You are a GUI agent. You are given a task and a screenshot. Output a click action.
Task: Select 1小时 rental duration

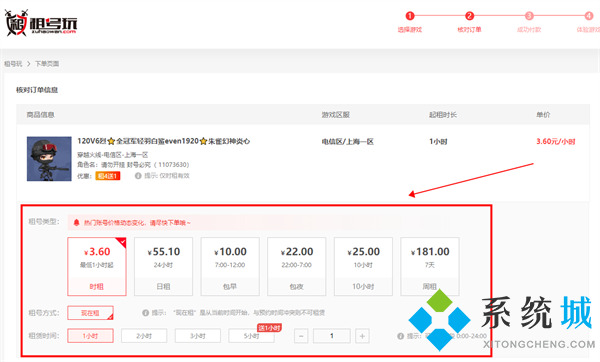[x=90, y=336]
